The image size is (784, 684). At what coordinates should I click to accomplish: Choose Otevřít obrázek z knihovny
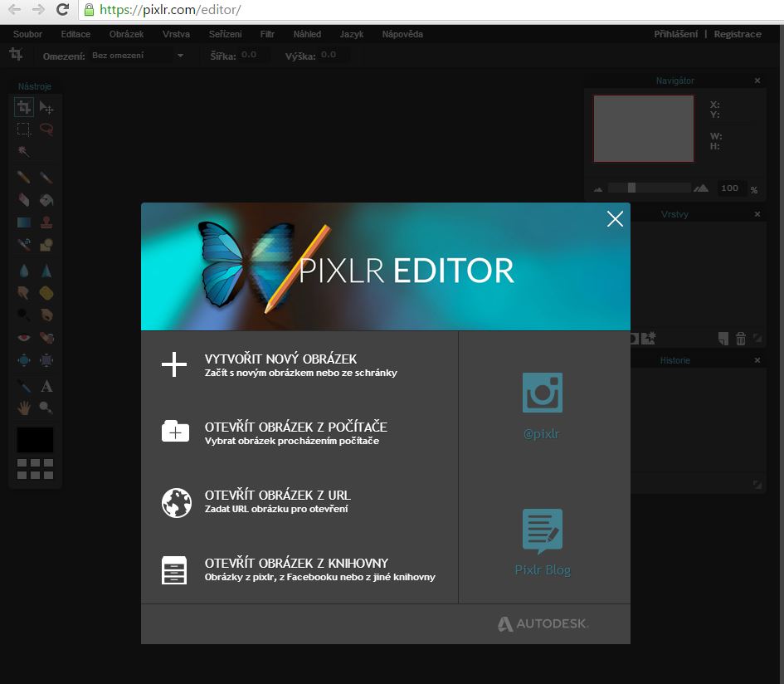coord(299,569)
